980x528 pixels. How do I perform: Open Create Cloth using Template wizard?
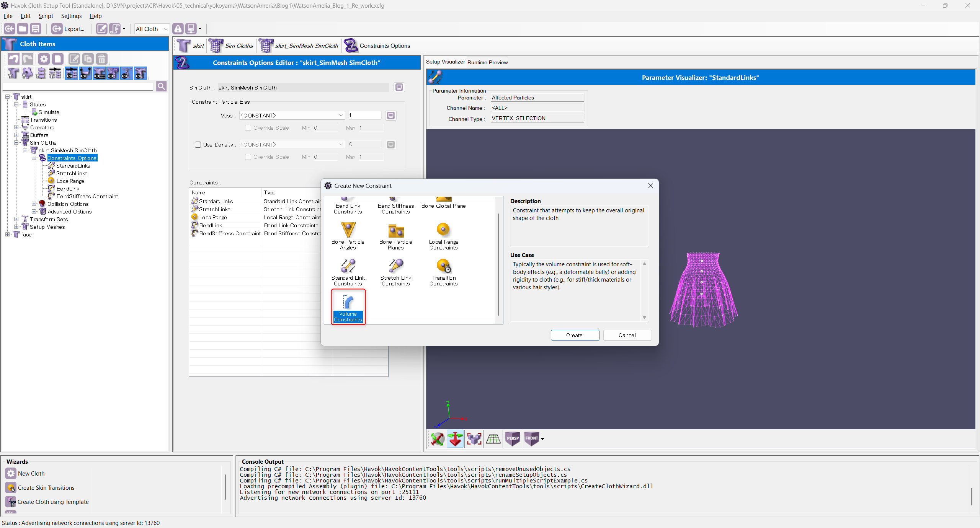pyautogui.click(x=47, y=502)
